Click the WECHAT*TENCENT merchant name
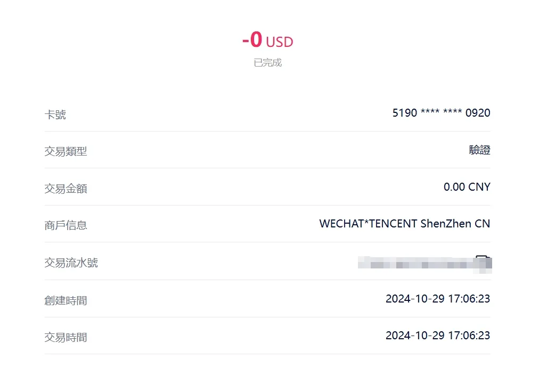Viewport: 547px width, 392px height. (x=404, y=224)
